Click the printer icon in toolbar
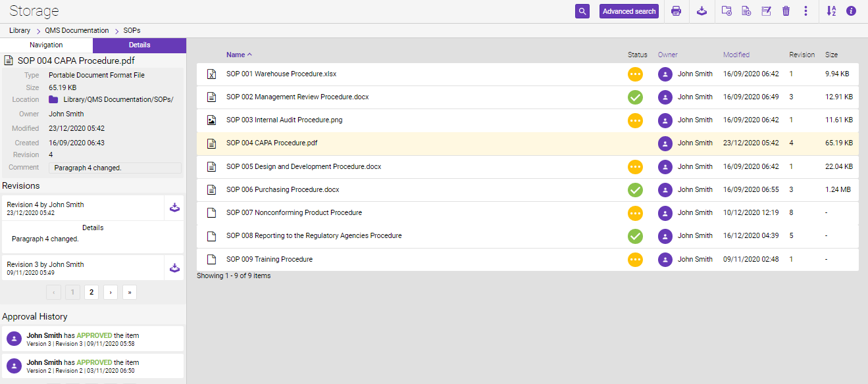Screen dimensions: 868x384 pos(675,11)
